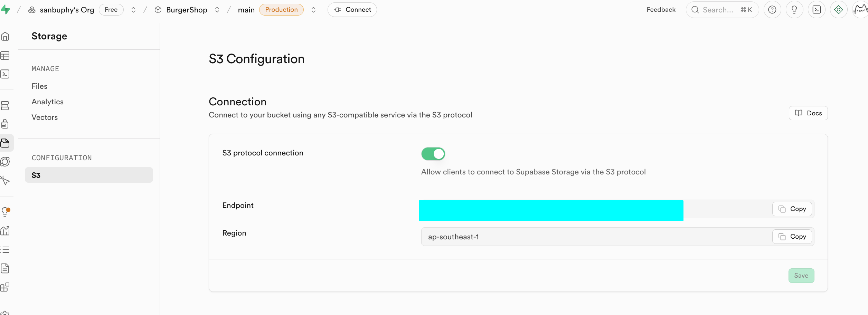Open the Table Editor sidebar icon

point(5,55)
